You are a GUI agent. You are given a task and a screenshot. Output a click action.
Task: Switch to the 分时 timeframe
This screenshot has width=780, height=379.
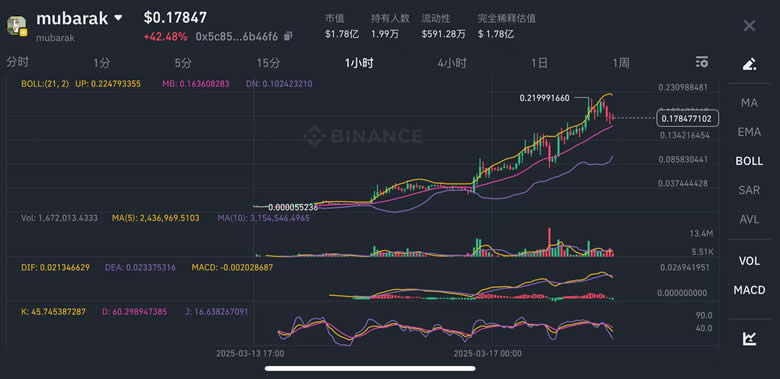[x=17, y=63]
